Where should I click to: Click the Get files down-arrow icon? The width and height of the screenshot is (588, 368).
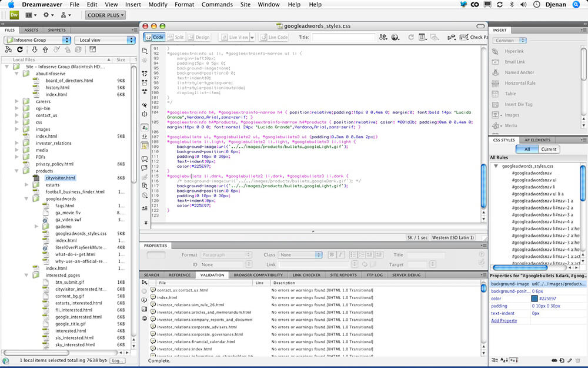35,50
